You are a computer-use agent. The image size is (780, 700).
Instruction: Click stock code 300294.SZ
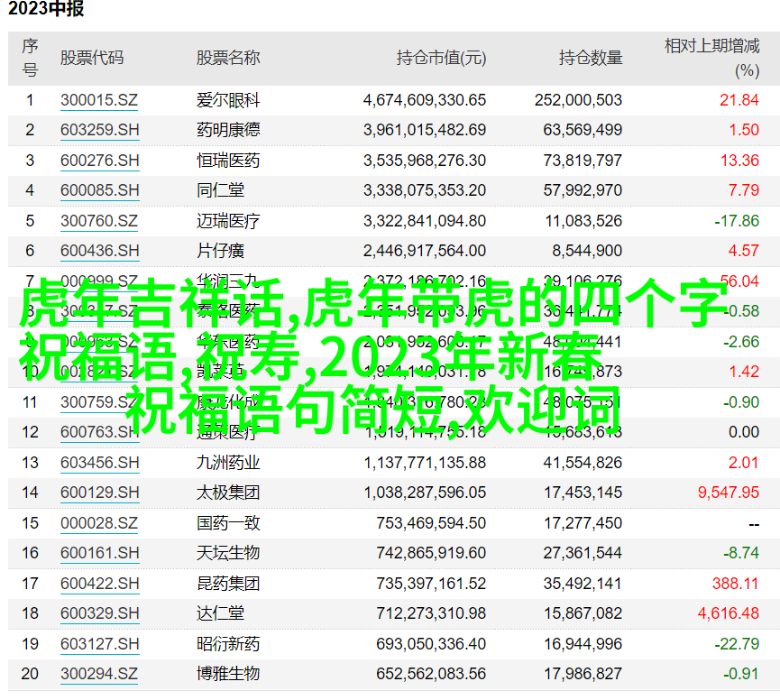coord(99,674)
